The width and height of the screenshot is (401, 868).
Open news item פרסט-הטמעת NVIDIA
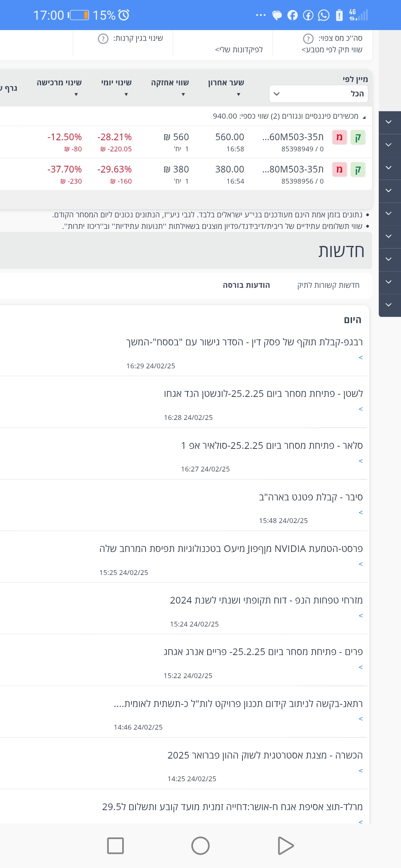[231, 549]
